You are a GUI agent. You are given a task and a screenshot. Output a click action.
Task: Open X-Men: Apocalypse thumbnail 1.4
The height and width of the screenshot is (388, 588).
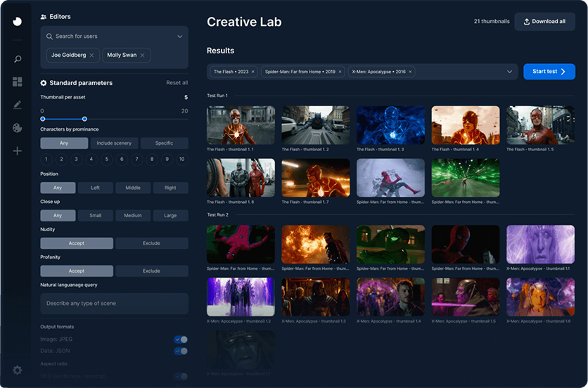coord(391,297)
